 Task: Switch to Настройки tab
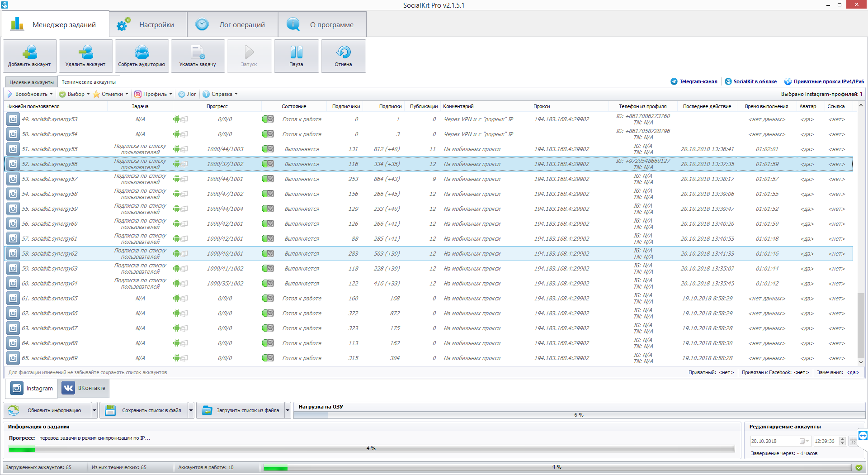148,25
